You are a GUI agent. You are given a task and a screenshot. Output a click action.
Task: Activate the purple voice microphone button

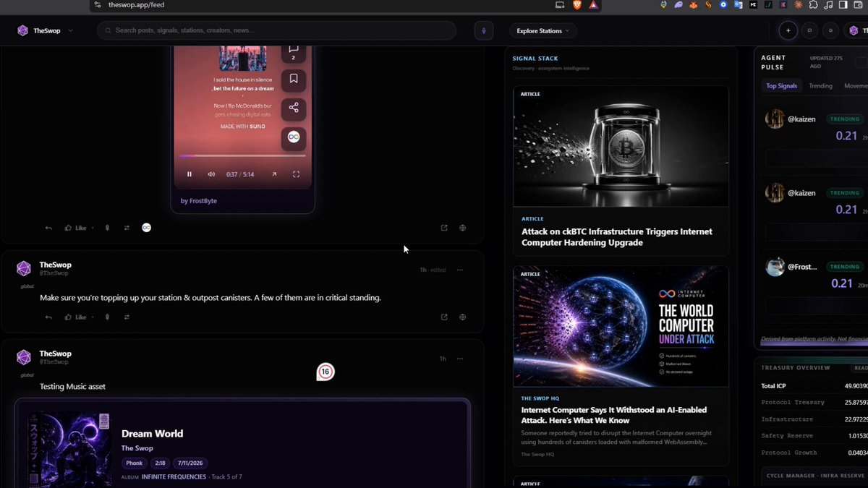click(483, 30)
